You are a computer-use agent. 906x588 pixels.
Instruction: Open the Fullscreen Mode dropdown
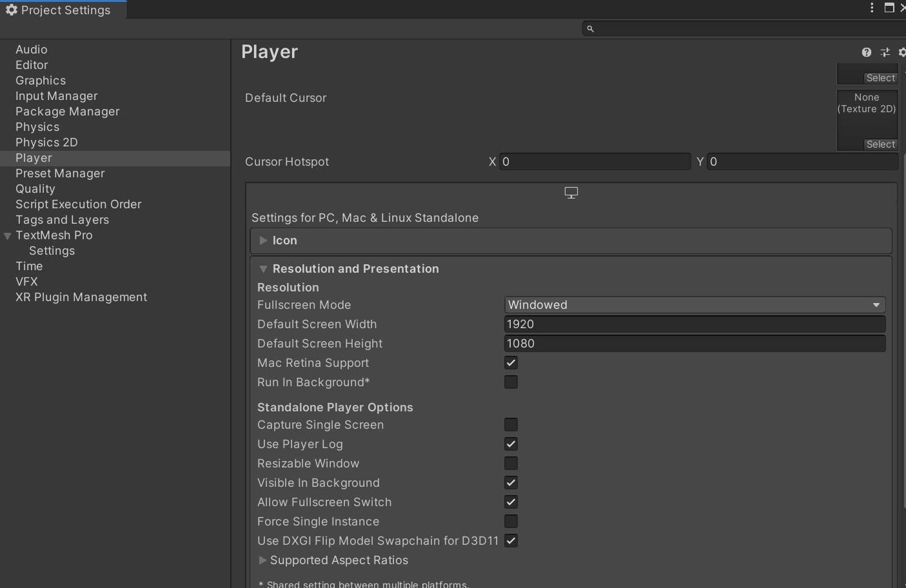point(694,305)
